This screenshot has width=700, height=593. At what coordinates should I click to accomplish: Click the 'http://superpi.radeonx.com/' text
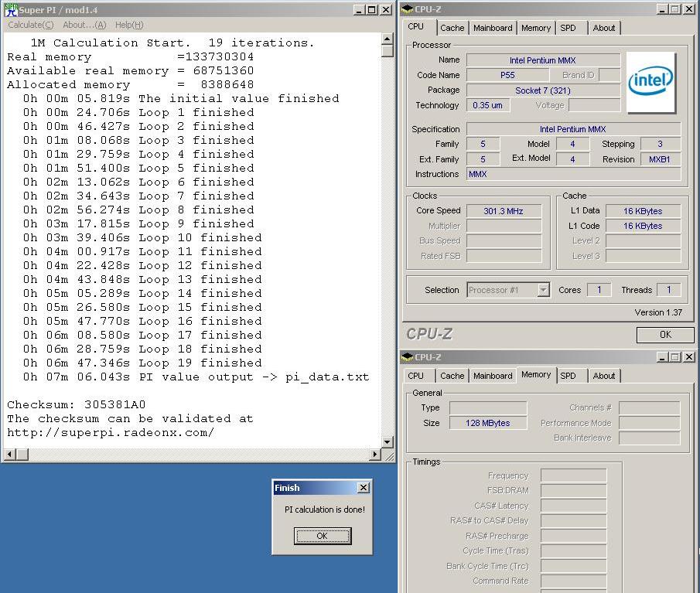click(111, 433)
